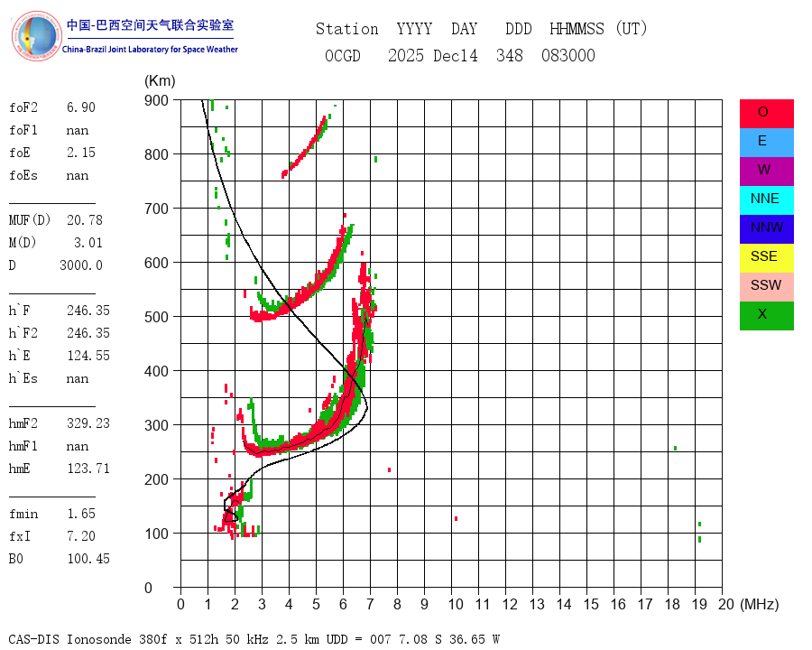This screenshot has width=812, height=650.
Task: Click the Chinese laboratory title text
Action: tap(150, 25)
